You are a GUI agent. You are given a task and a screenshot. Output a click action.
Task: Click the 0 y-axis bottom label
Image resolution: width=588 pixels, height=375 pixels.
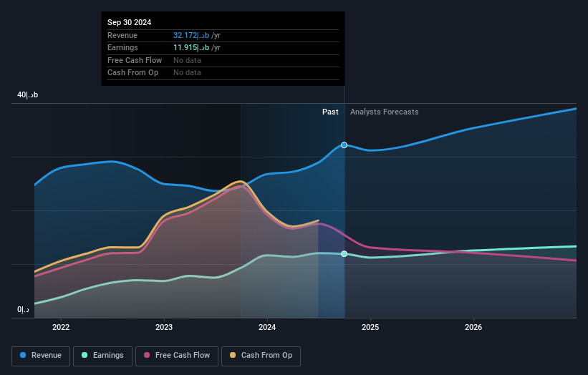point(23,310)
